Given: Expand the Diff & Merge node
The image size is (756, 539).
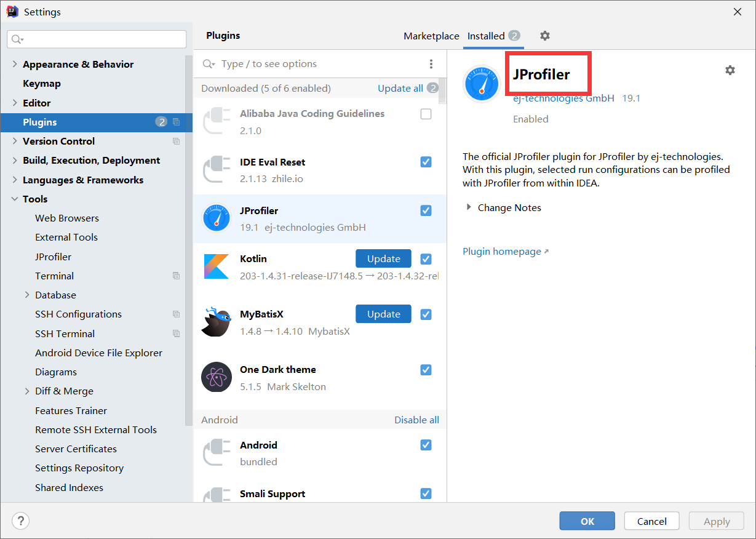Looking at the screenshot, I should coord(27,391).
